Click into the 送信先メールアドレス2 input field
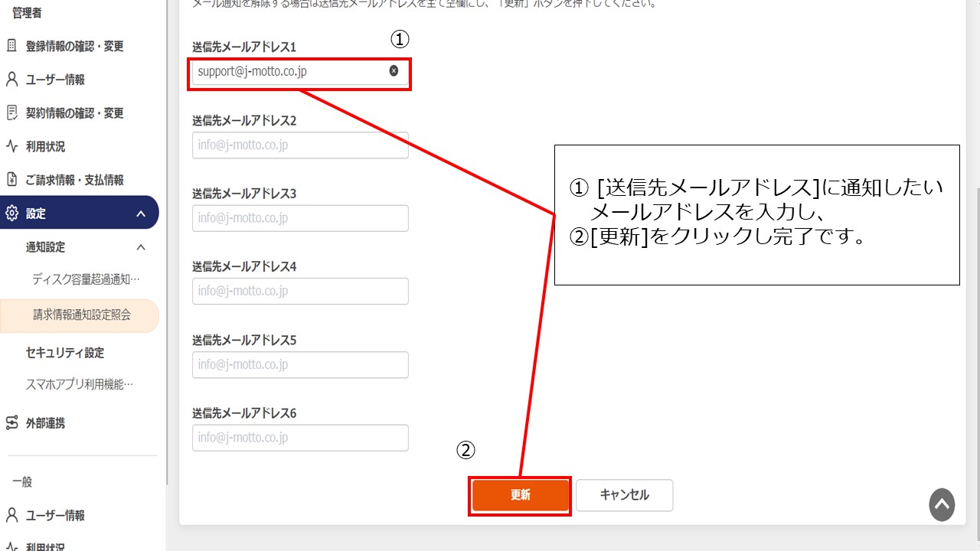Viewport: 980px width, 551px height. pyautogui.click(x=300, y=145)
